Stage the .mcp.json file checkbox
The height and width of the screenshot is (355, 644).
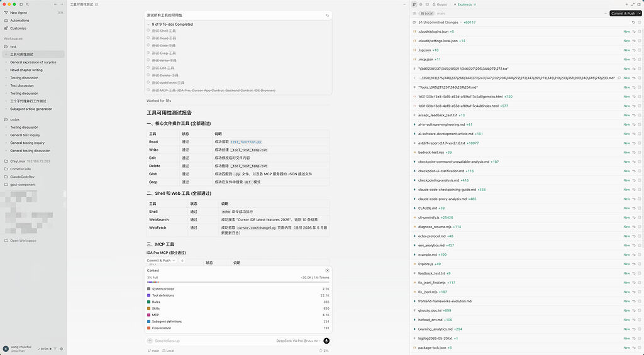pos(640,60)
